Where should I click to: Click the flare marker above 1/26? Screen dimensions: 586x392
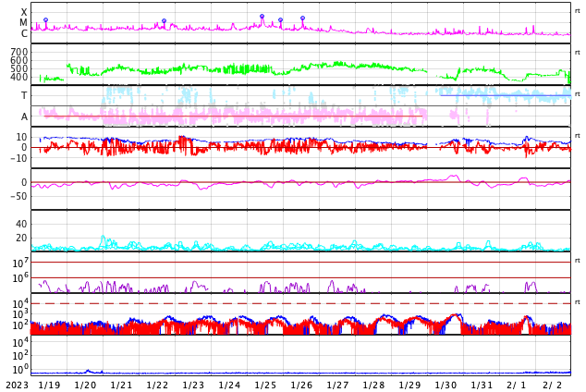302,18
